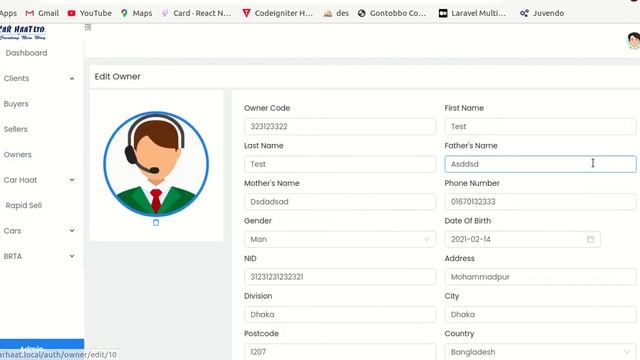Toggle the sidebar collapse icon
The image size is (640, 360).
click(88, 27)
